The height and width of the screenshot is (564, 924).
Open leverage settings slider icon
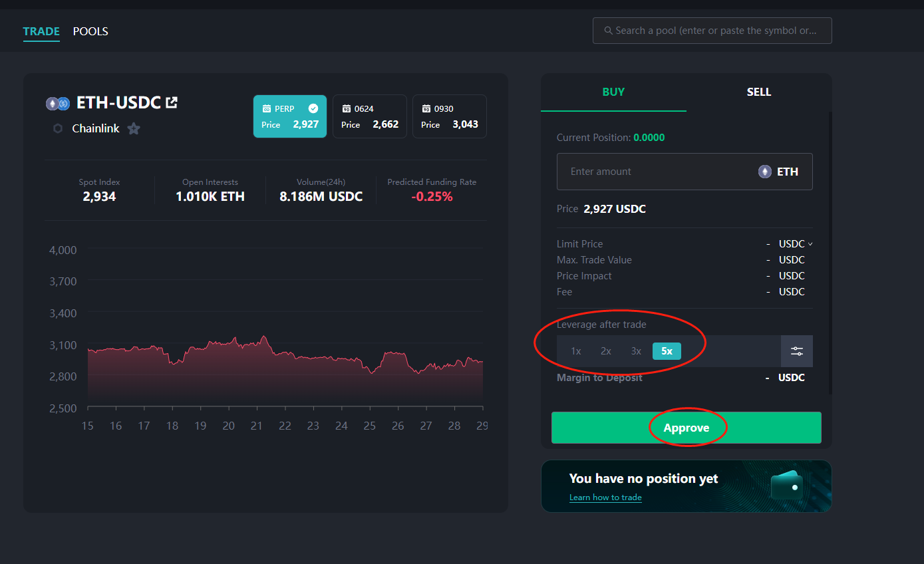[x=796, y=351]
